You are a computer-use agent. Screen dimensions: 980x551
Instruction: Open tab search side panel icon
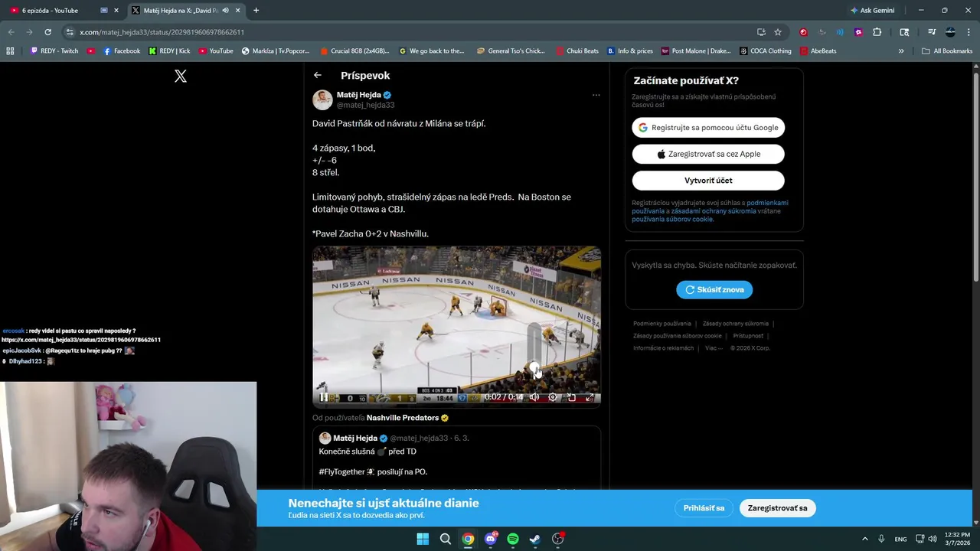(904, 32)
